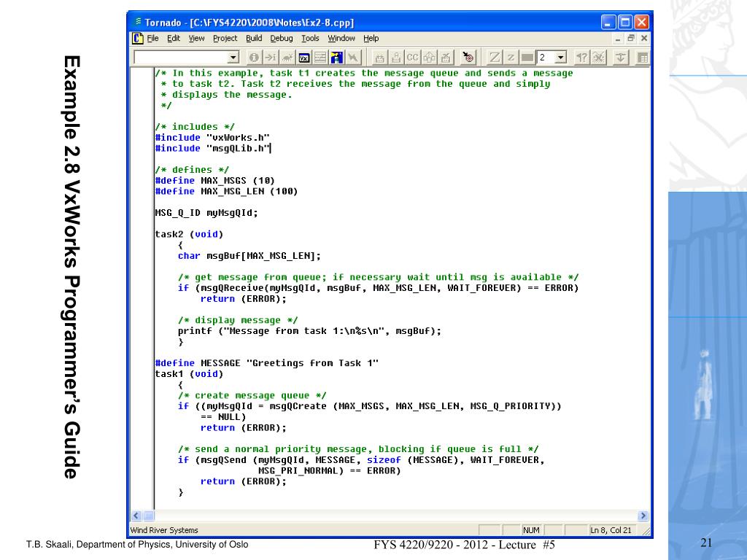Click the arrow-to-i toolbar icon
Screen dimensions: 747x560
[269, 58]
